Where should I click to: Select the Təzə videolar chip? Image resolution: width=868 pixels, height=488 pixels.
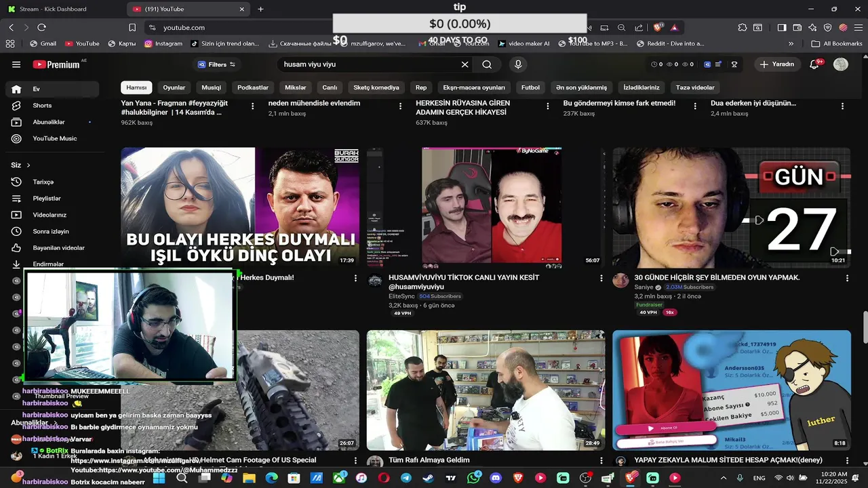tap(695, 87)
